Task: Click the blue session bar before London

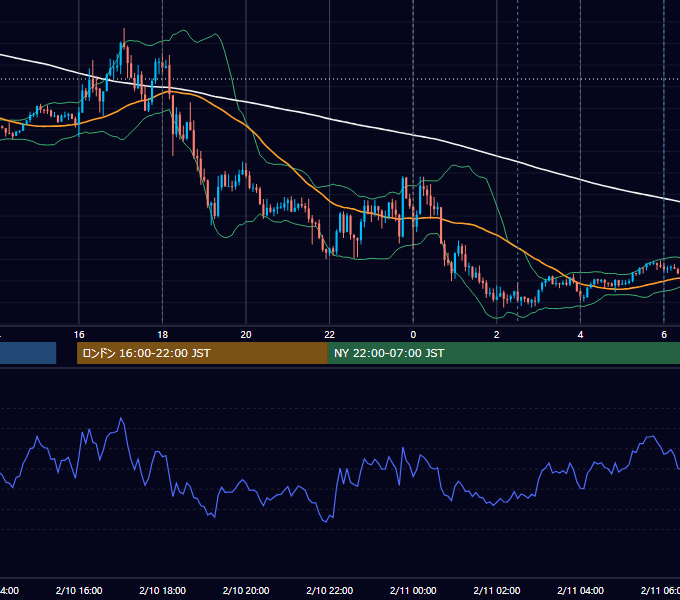Action: (28, 353)
